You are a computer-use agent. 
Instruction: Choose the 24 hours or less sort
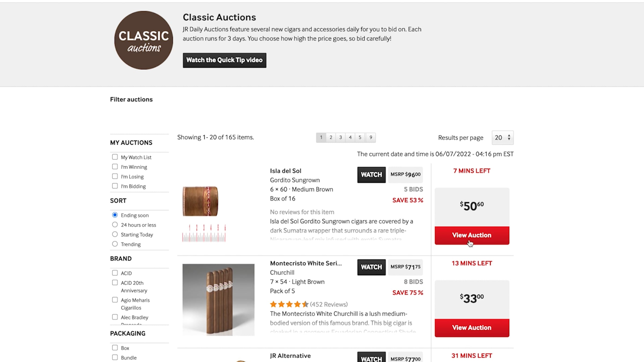(115, 225)
